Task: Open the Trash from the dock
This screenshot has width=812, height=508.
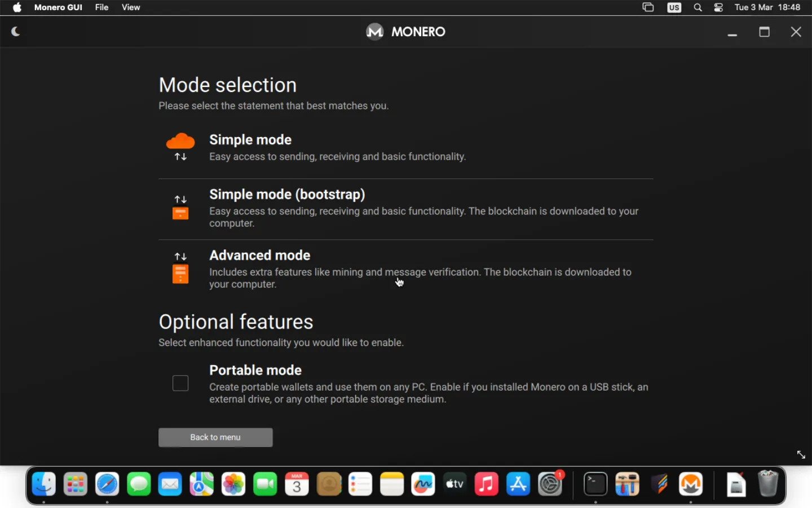Action: (x=767, y=484)
